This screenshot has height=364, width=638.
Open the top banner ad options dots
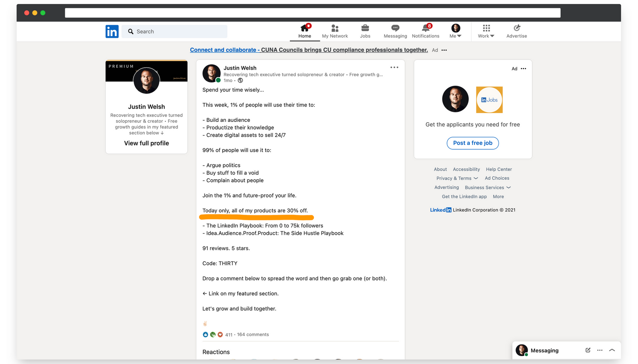tap(444, 50)
